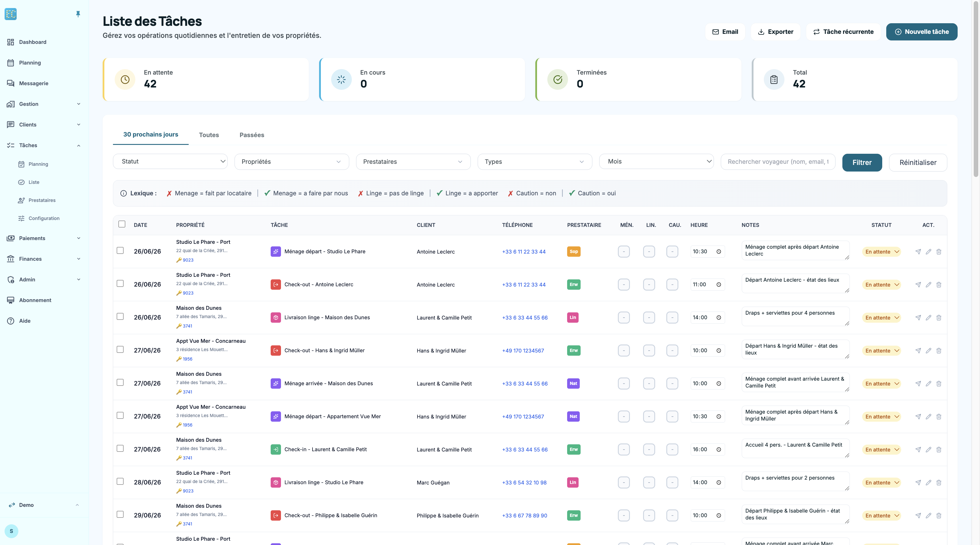
Task: Click pencil edit icon on Check-out Antoine Leclerc row
Action: tap(928, 285)
